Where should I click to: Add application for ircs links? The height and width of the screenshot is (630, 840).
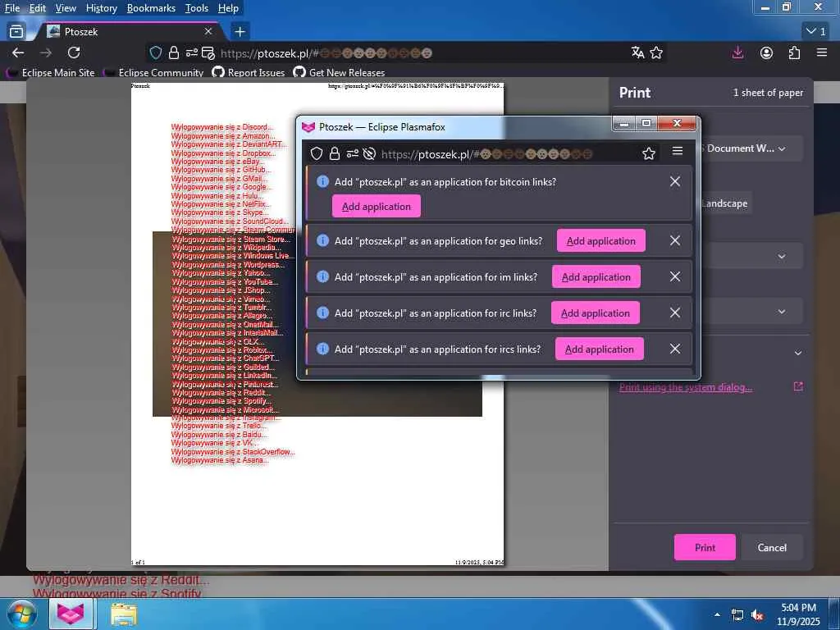tap(600, 349)
